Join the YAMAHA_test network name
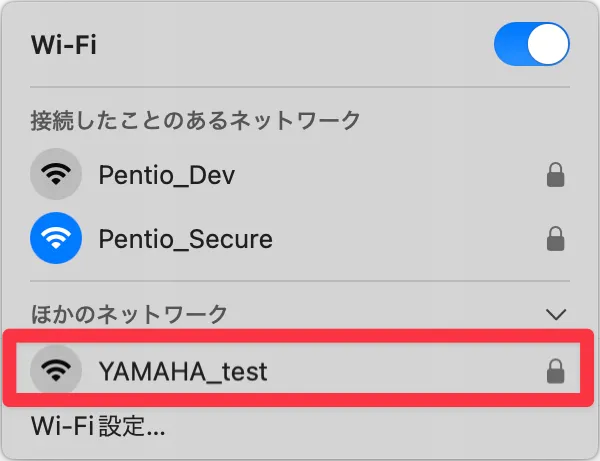This screenshot has width=600, height=461. (183, 371)
